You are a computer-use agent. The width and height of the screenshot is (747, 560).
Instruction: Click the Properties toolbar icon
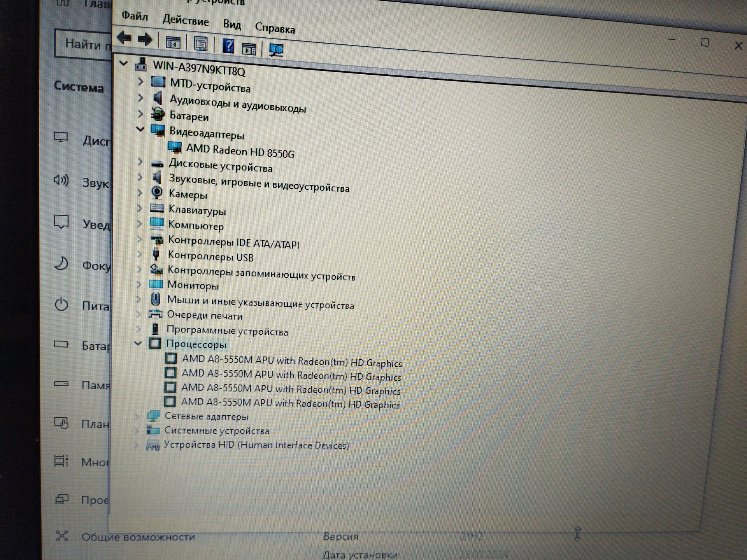click(x=200, y=44)
